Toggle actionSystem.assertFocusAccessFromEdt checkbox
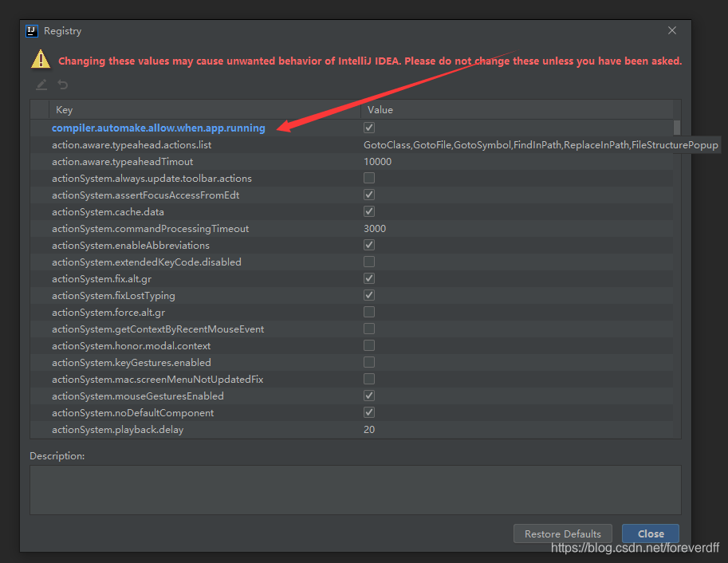 (x=369, y=195)
